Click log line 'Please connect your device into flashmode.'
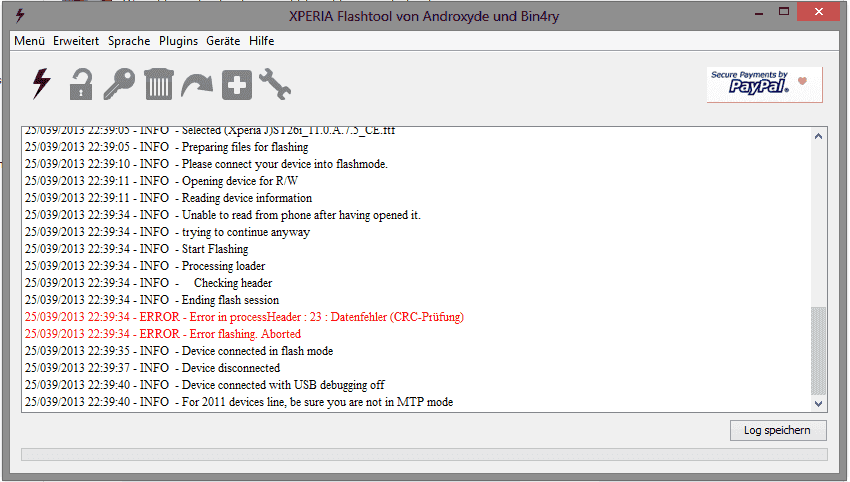 [206, 164]
